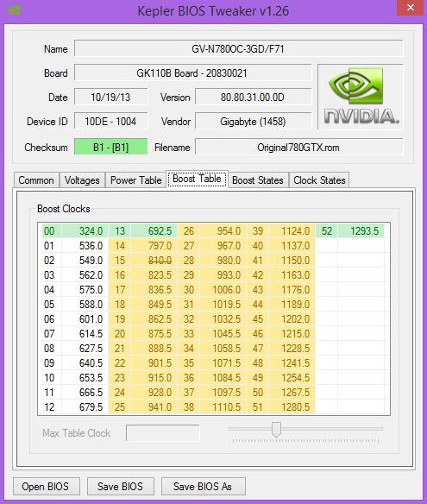Click the Max Table Clock input field
The width and height of the screenshot is (427, 504).
tap(162, 433)
